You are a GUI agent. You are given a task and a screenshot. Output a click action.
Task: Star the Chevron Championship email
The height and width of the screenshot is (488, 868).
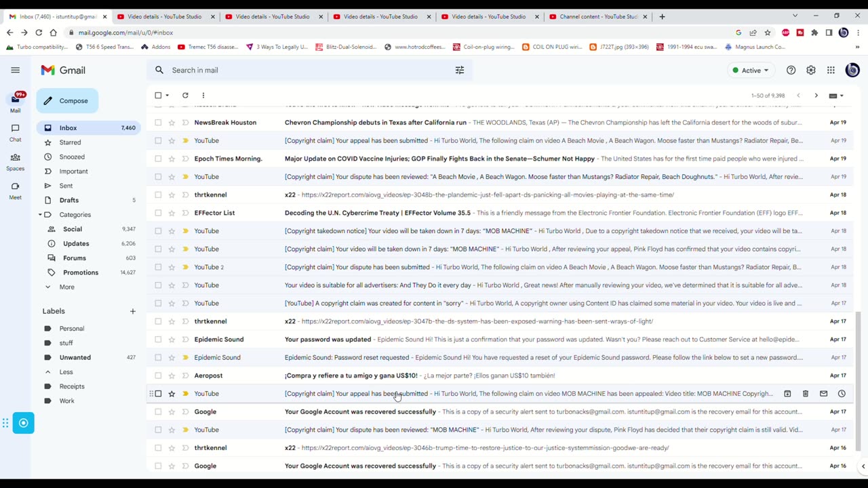[x=172, y=123]
